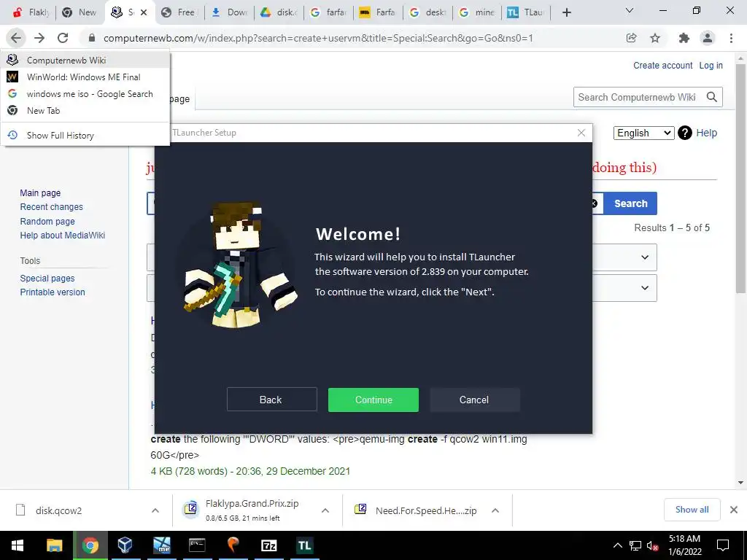Switch to the TLauncher tab

[525, 12]
